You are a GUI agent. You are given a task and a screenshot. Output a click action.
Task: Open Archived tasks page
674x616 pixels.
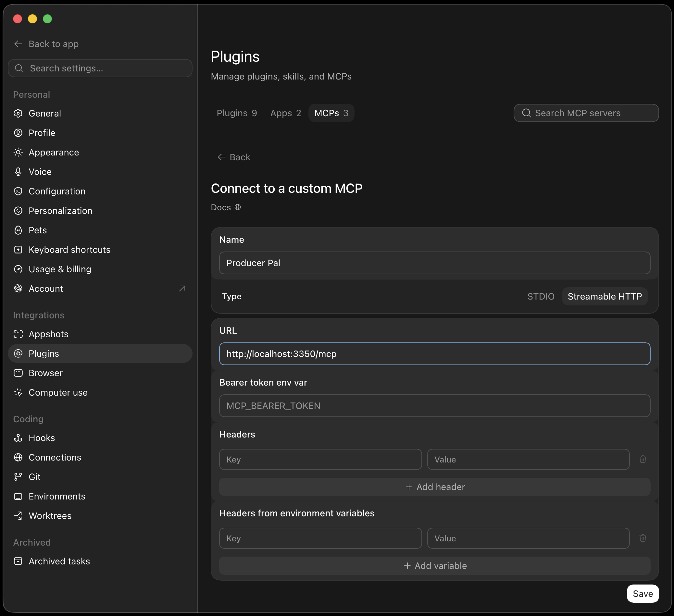[x=100, y=561]
